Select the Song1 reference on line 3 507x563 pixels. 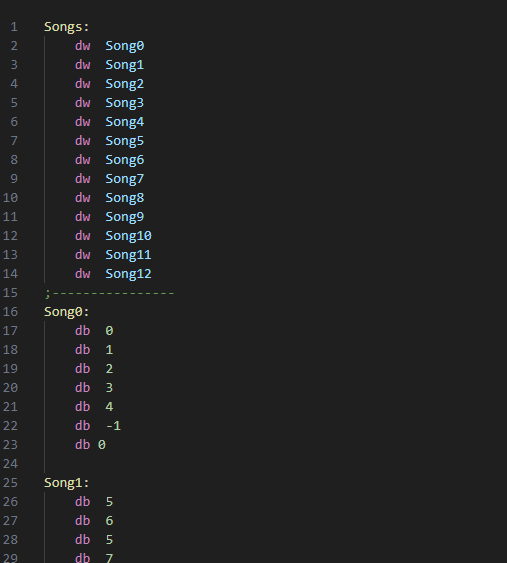[x=125, y=65]
